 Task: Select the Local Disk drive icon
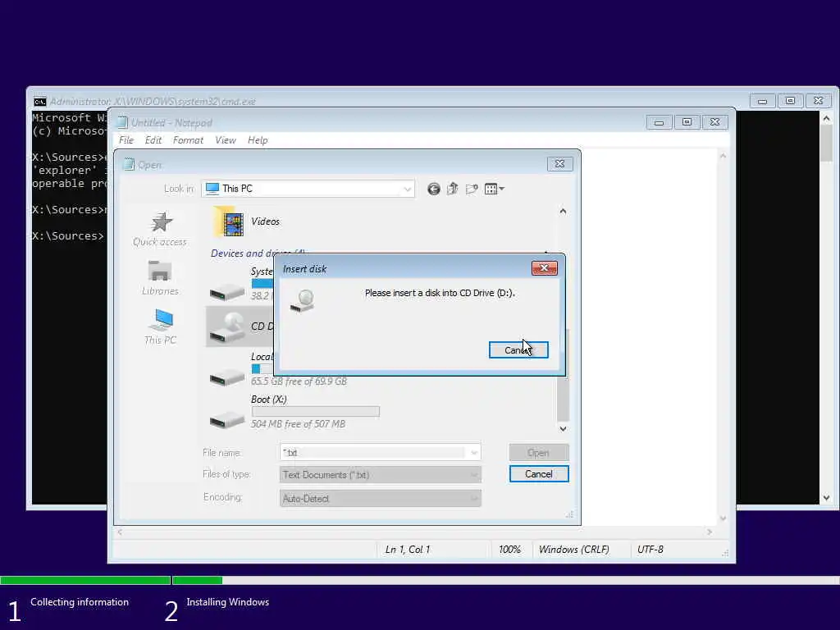227,377
